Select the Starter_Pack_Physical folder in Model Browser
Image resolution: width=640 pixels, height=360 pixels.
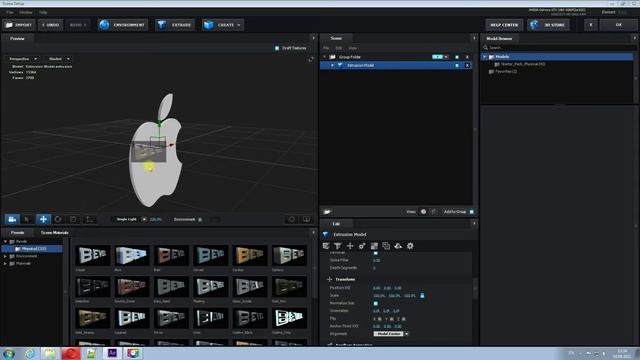[522, 64]
